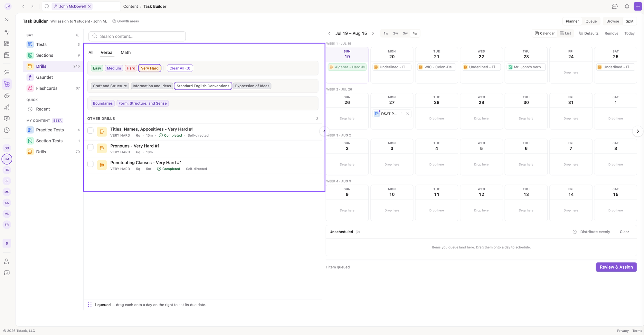Switch to the Queue layout

(591, 21)
